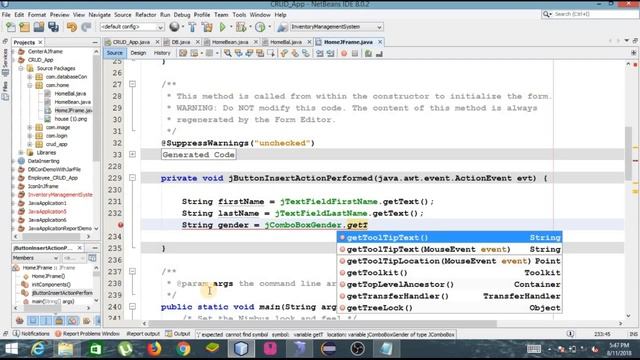Collapse the main method fold on line 240

coord(132,307)
